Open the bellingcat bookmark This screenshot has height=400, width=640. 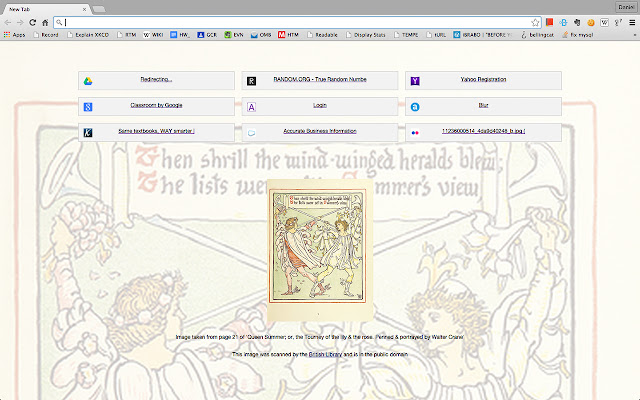coord(538,35)
